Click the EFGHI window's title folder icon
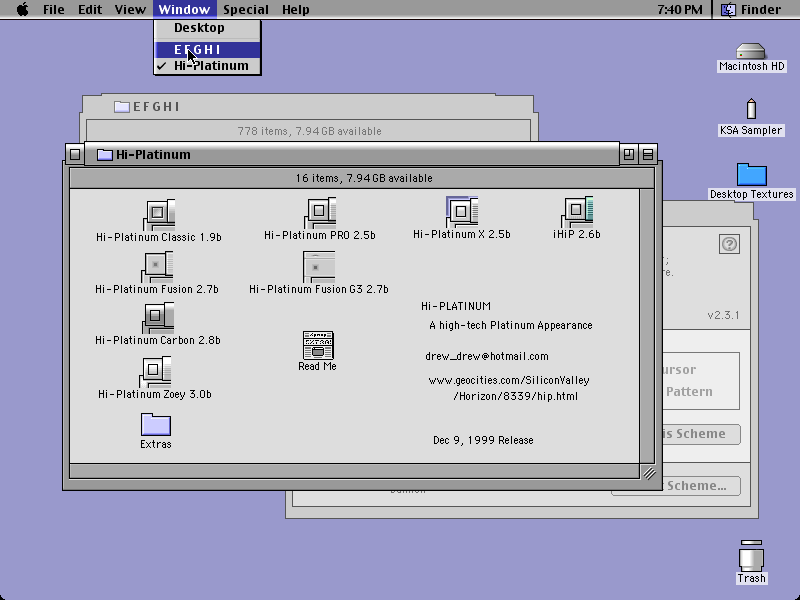Screen dimensions: 800x600 tap(121, 107)
